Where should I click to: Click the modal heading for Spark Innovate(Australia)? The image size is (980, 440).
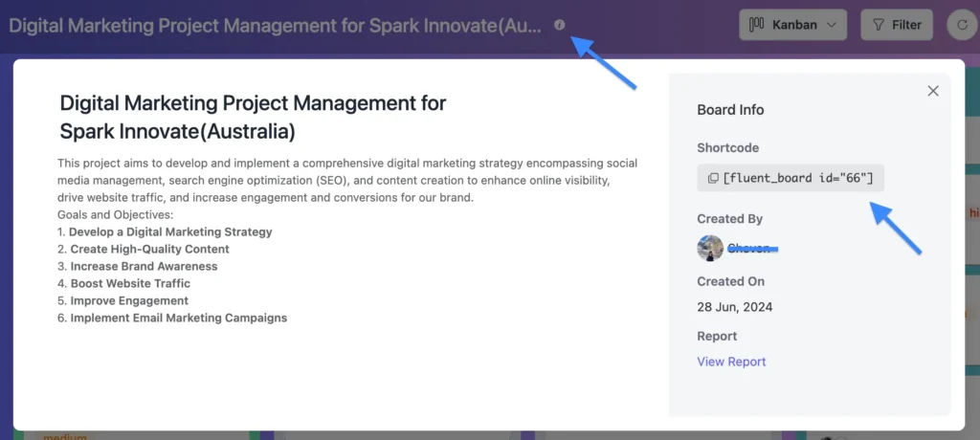point(253,116)
